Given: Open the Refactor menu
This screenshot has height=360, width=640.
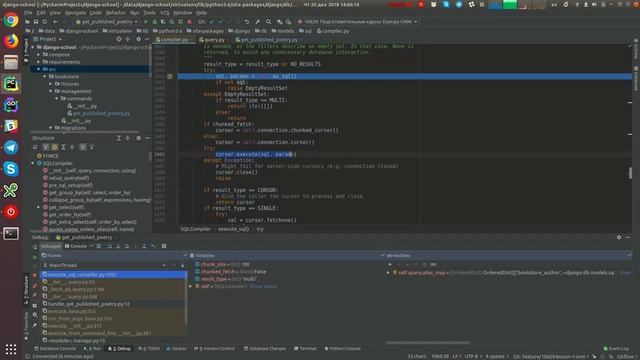Looking at the screenshot, I should [x=116, y=13].
